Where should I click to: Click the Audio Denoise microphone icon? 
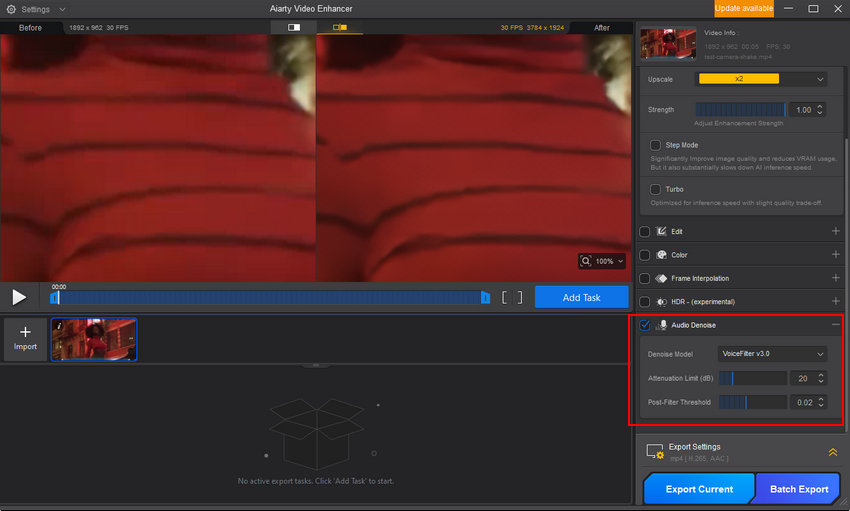(661, 325)
